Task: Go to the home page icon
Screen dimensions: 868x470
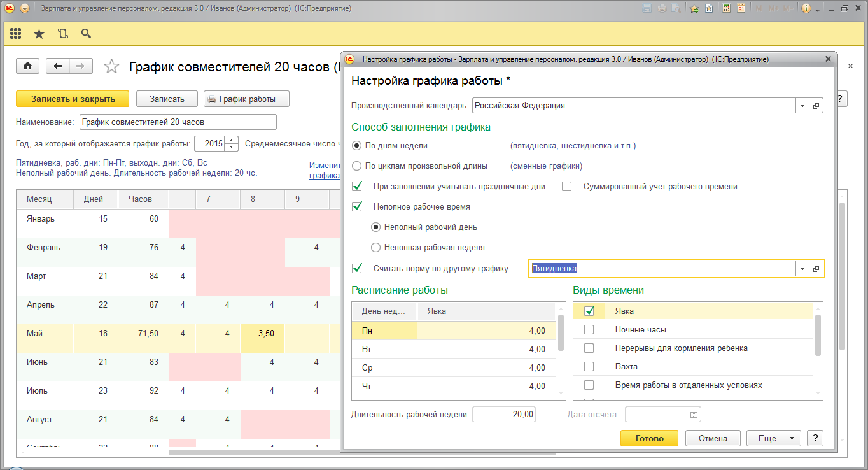Action: coord(28,66)
